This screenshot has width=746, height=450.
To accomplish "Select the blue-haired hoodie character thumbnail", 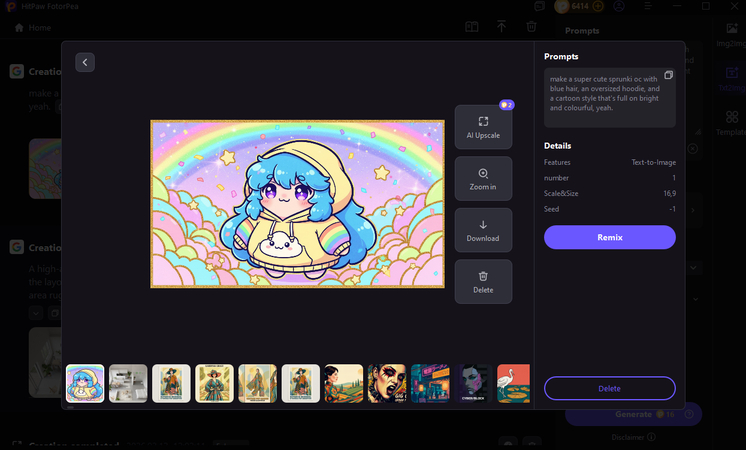I will (x=85, y=383).
